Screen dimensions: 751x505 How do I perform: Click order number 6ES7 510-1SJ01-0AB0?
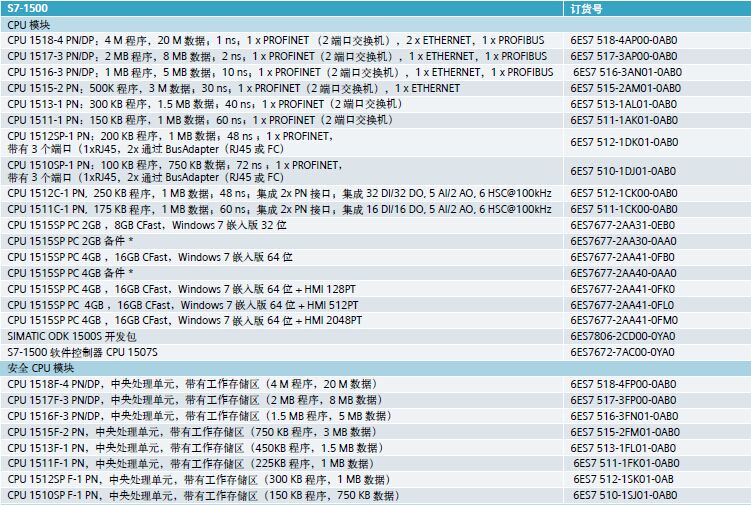point(626,495)
